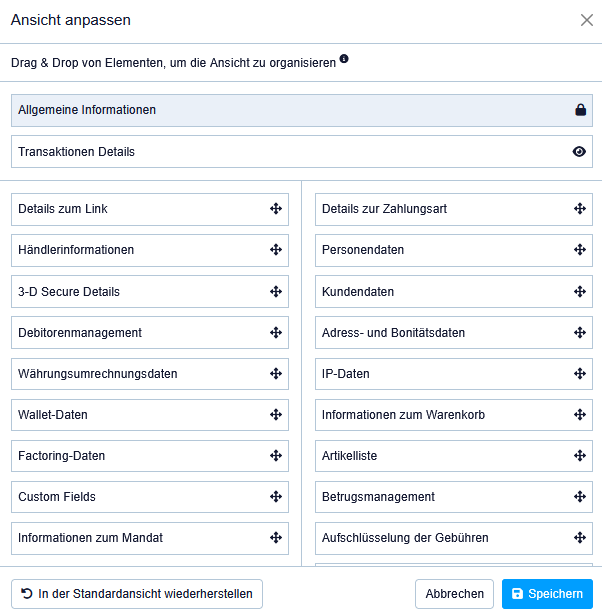Viewport: 602px width, 616px height.
Task: Click move handle icon of Betrugsmanagement
Action: [x=580, y=497]
